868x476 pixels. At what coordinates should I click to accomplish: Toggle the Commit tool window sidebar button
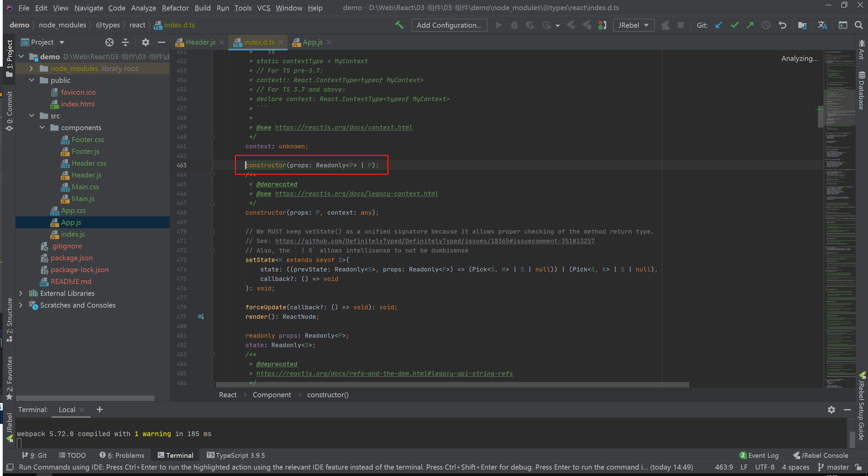point(9,111)
